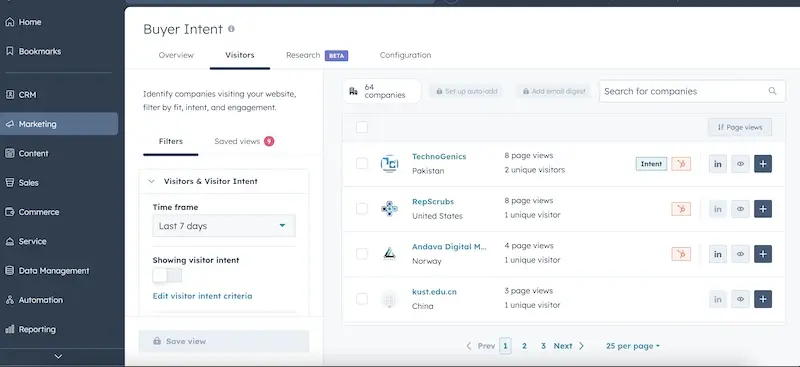Viewport: 800px width, 367px height.
Task: Click Add email digest button
Action: (553, 91)
